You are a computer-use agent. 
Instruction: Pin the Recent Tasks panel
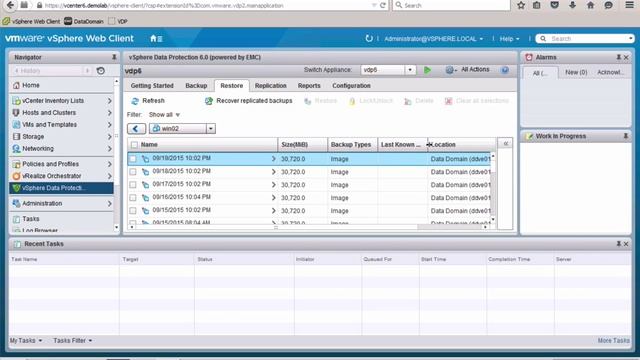[x=619, y=244]
